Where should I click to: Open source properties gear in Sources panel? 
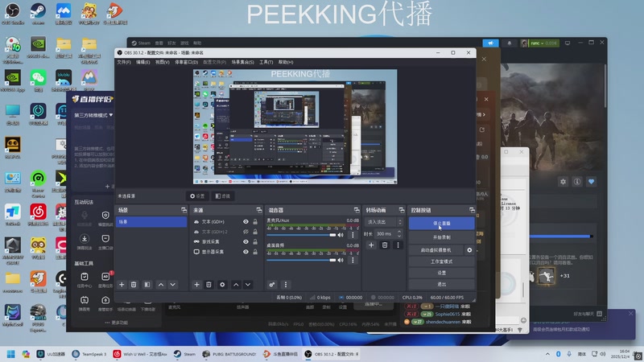click(x=222, y=285)
